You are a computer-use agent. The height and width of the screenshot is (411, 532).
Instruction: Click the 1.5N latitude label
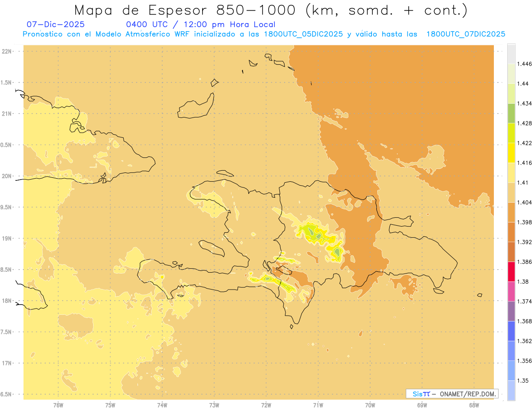pos(6,82)
